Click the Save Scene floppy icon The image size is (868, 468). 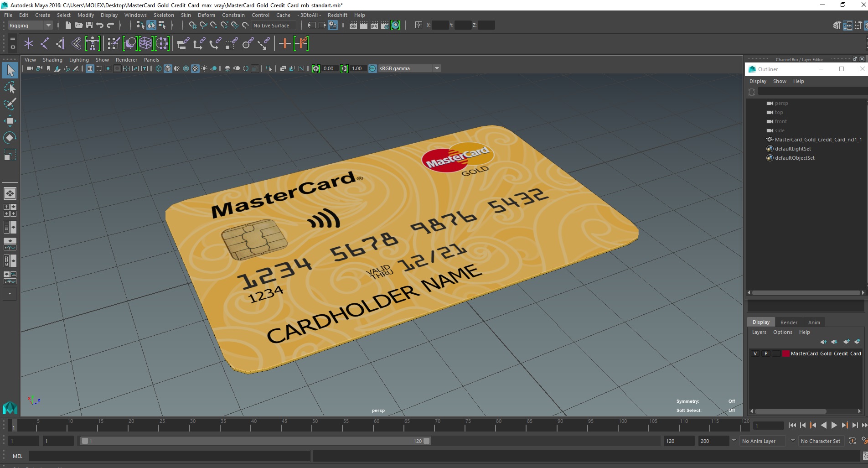coord(89,26)
